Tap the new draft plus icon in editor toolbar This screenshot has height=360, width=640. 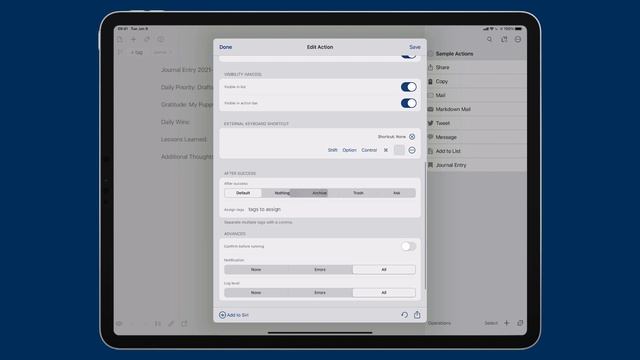click(x=133, y=39)
